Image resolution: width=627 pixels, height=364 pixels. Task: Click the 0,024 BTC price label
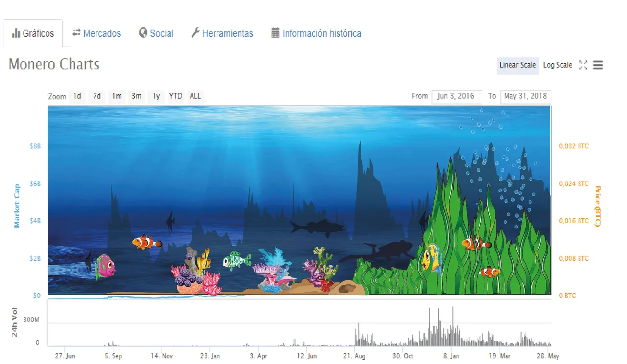(x=574, y=184)
